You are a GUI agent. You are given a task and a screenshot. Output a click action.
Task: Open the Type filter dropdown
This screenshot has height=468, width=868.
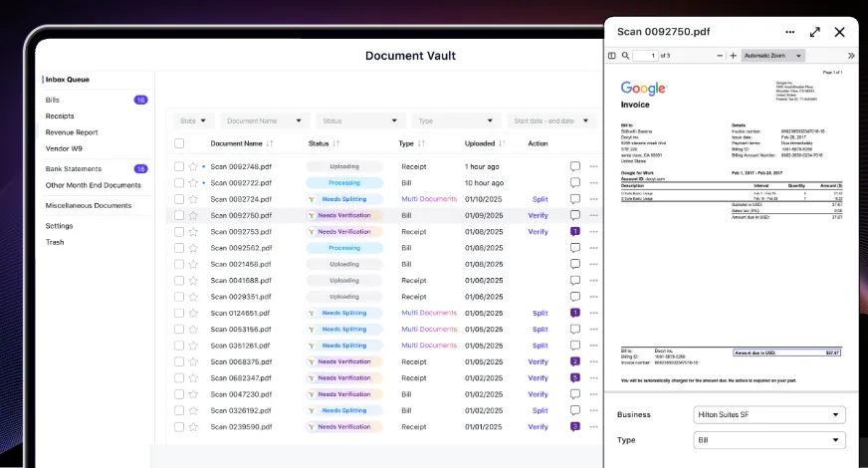coord(456,120)
